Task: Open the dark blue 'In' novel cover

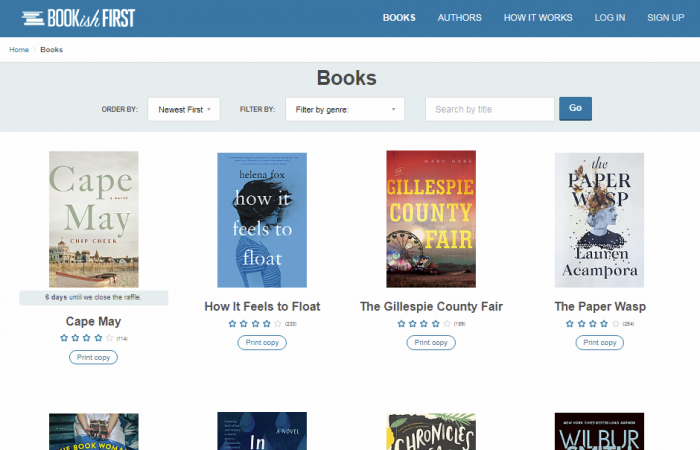Action: [262, 431]
